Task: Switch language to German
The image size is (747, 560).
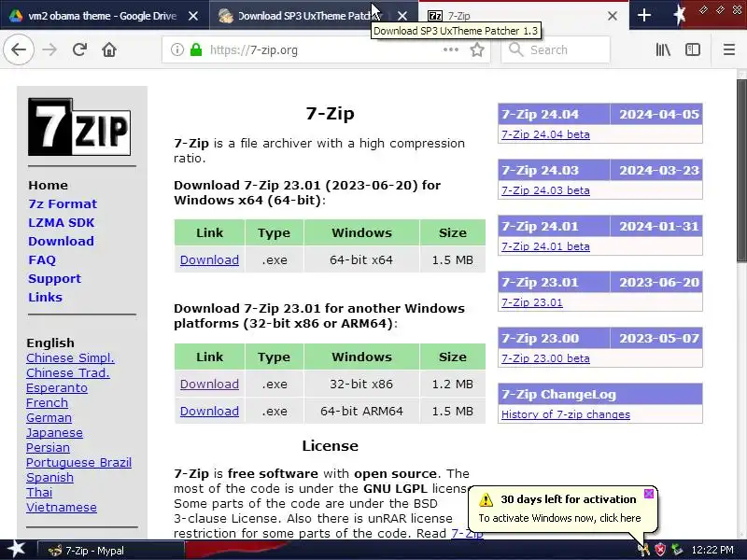Action: pyautogui.click(x=49, y=417)
